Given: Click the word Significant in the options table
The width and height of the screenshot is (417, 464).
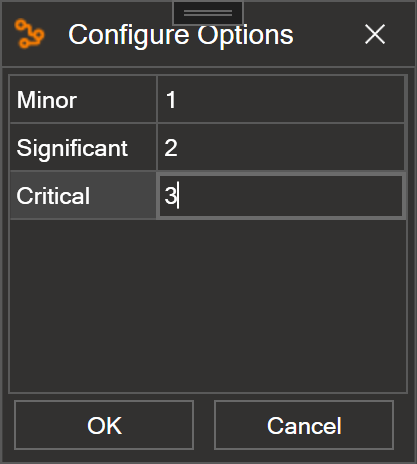Looking at the screenshot, I should [x=72, y=149].
